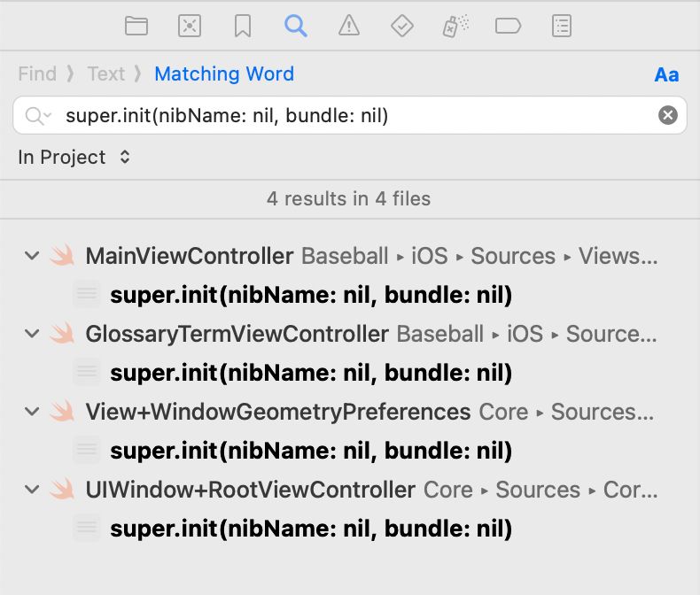Click the Text breadcrumb option

click(x=105, y=73)
